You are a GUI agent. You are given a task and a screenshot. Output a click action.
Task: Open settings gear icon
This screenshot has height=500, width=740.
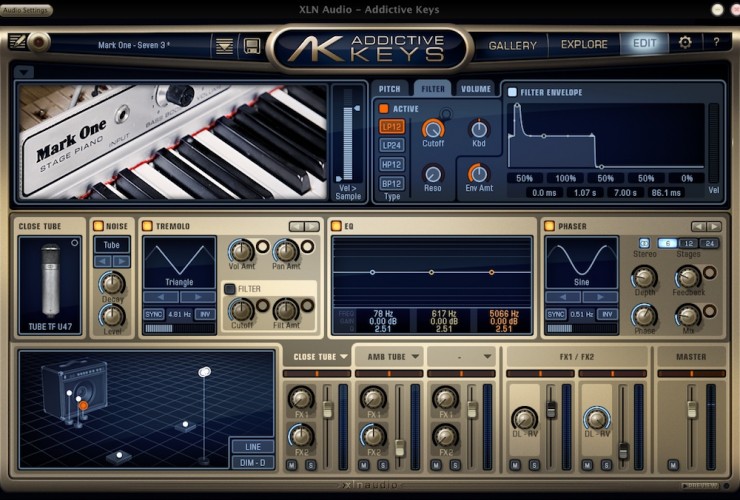[x=685, y=42]
